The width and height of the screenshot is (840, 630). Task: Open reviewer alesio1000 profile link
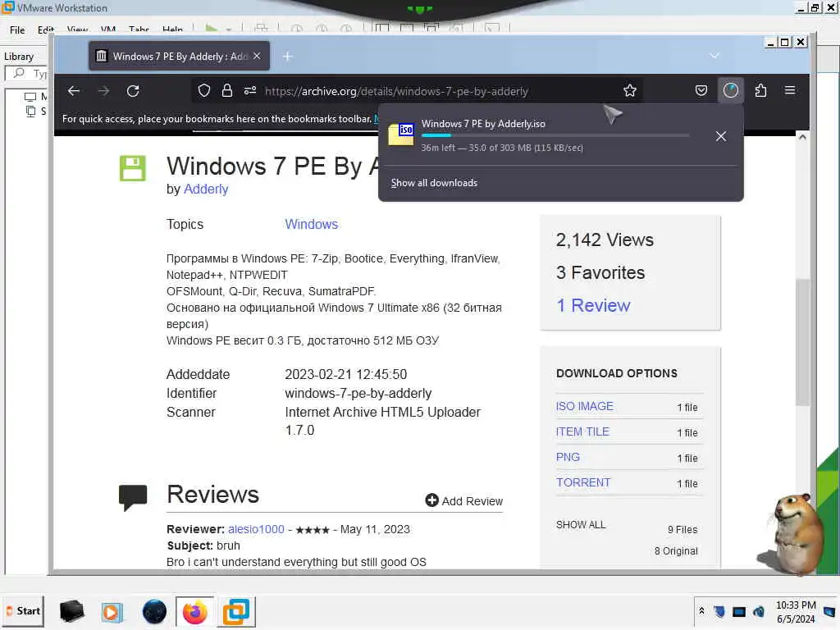(x=256, y=529)
